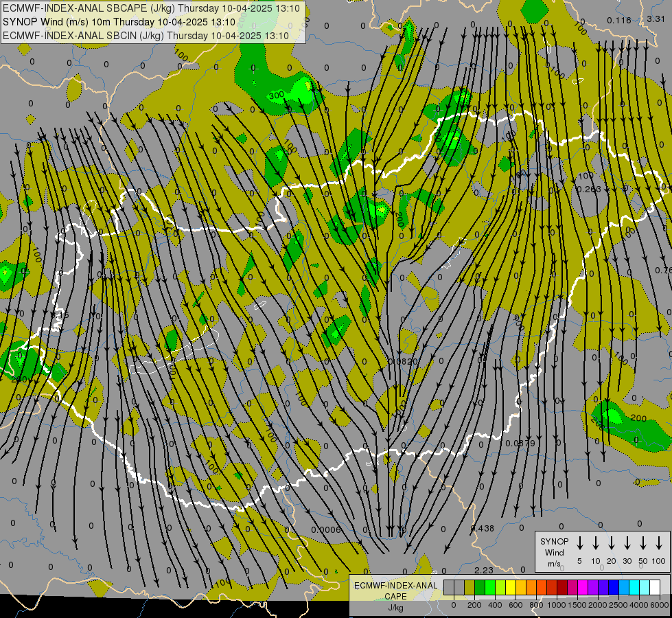Pick the olive CAPE legend swatch

[x=470, y=587]
